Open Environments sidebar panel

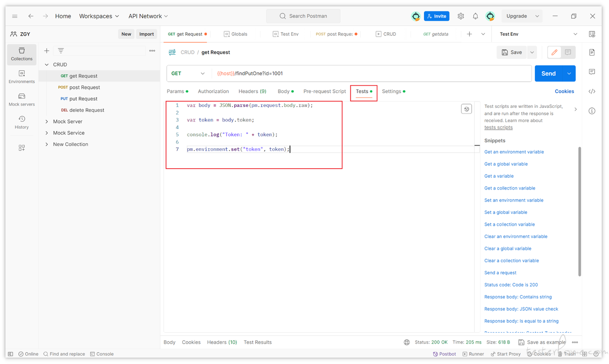(21, 77)
